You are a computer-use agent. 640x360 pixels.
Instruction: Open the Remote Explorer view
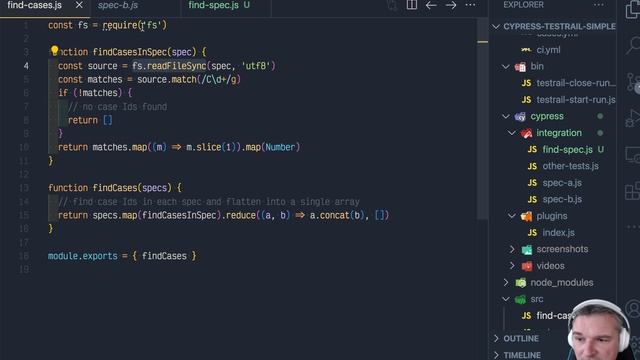click(x=633, y=155)
